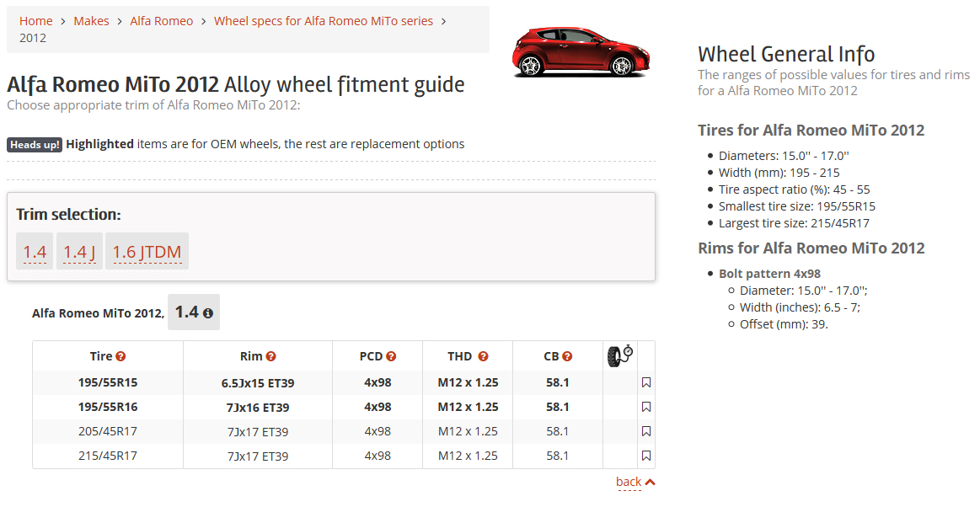Click the Rim column help icon
The image size is (980, 507).
coord(270,356)
